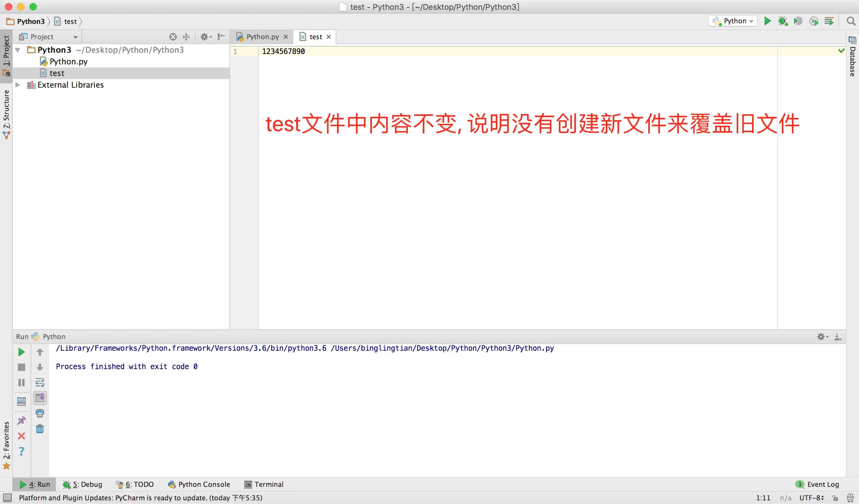Stop the process with the stop square
This screenshot has height=504, width=859.
(21, 367)
